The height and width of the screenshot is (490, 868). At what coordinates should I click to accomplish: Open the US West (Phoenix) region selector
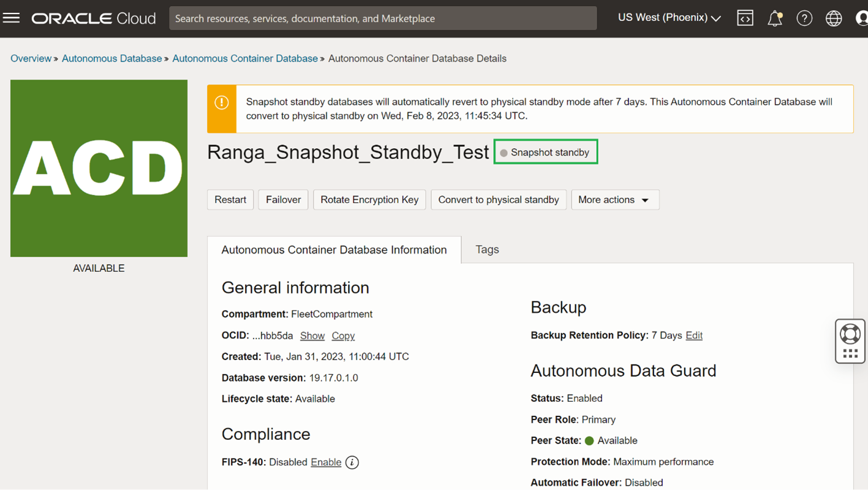click(x=668, y=17)
